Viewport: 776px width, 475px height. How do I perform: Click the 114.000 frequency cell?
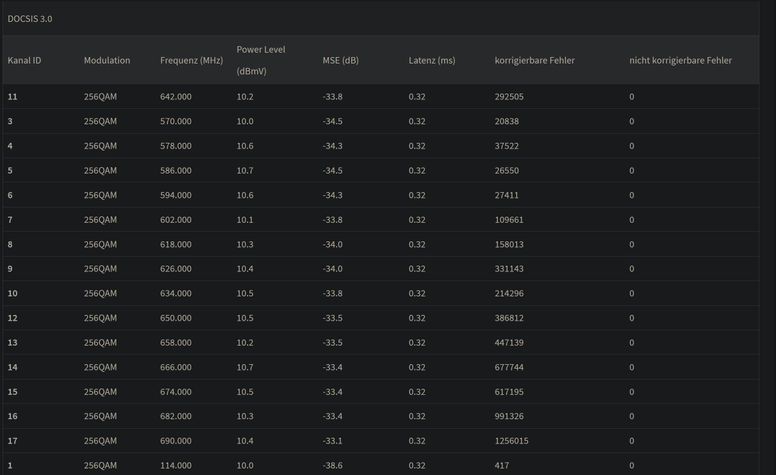click(176, 466)
